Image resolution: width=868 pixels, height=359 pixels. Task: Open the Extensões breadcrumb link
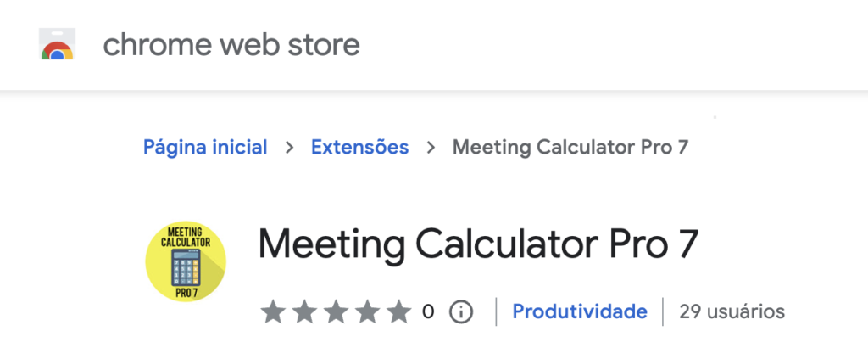click(359, 148)
